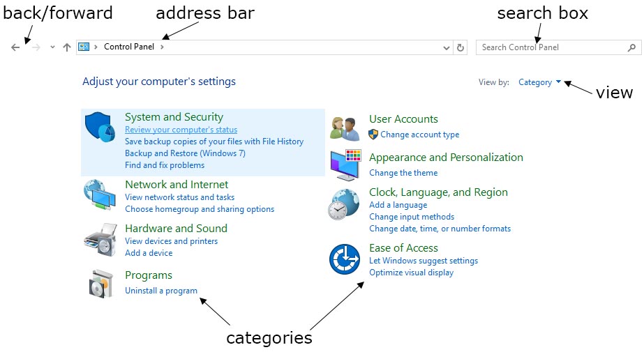The image size is (644, 352).
Task: Click the Clock, Language, and Region icon
Action: pos(344,204)
